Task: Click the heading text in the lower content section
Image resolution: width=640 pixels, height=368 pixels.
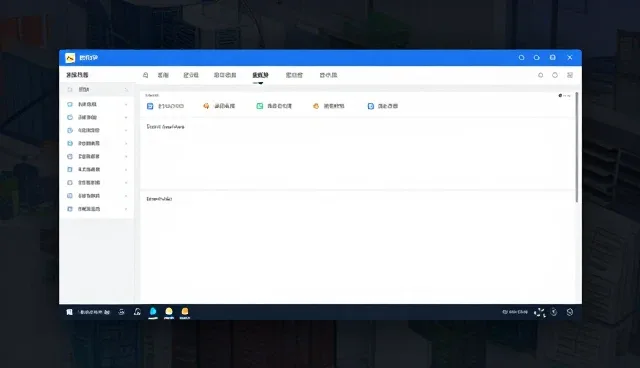Action: coord(159,199)
